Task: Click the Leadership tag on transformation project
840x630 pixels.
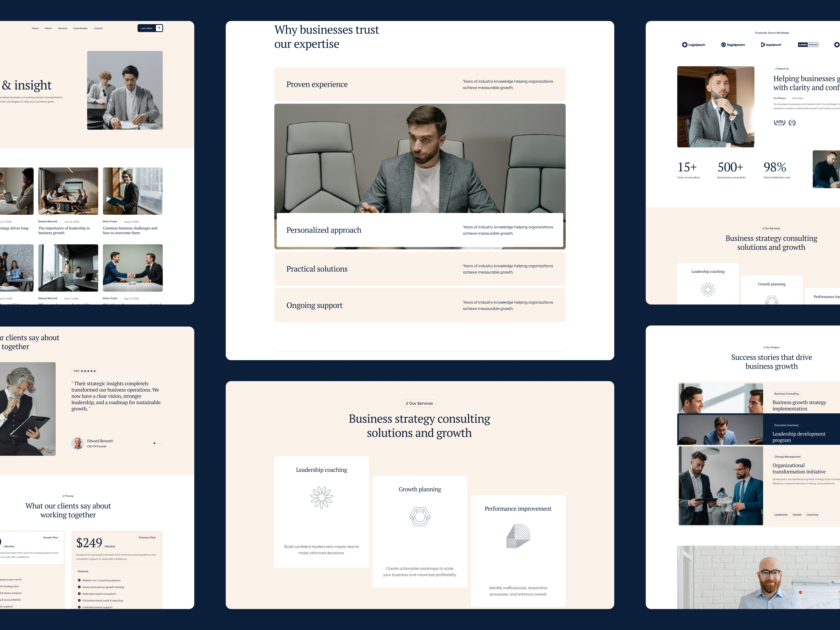Action: pos(781,515)
